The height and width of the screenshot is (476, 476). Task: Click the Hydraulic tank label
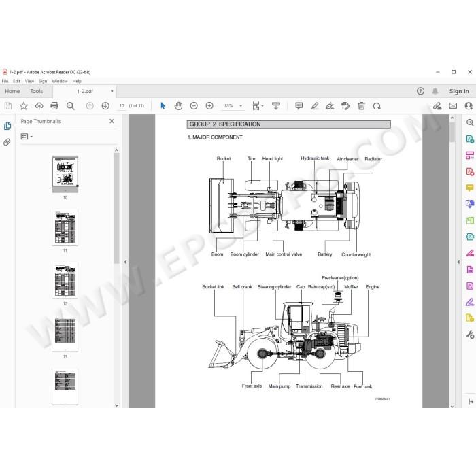(x=315, y=158)
